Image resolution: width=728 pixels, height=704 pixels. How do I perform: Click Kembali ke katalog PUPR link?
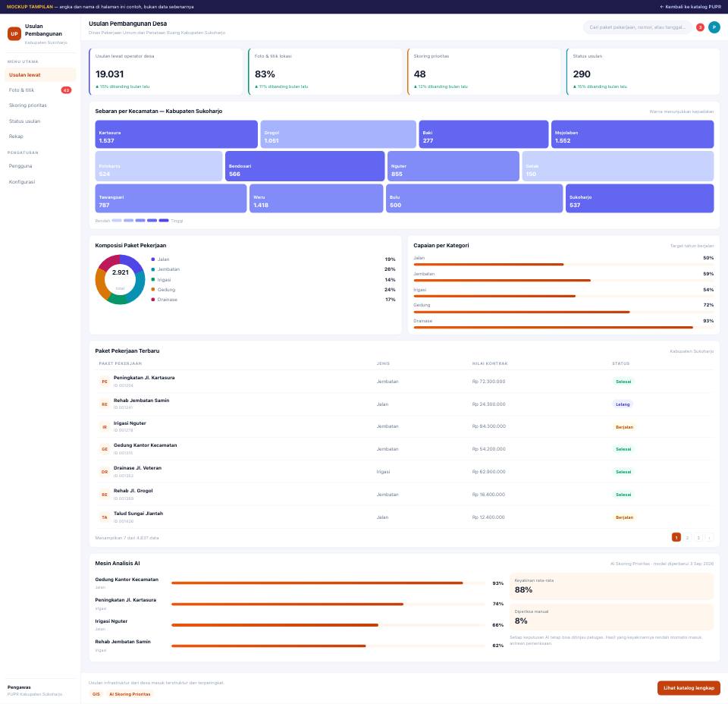click(x=690, y=7)
